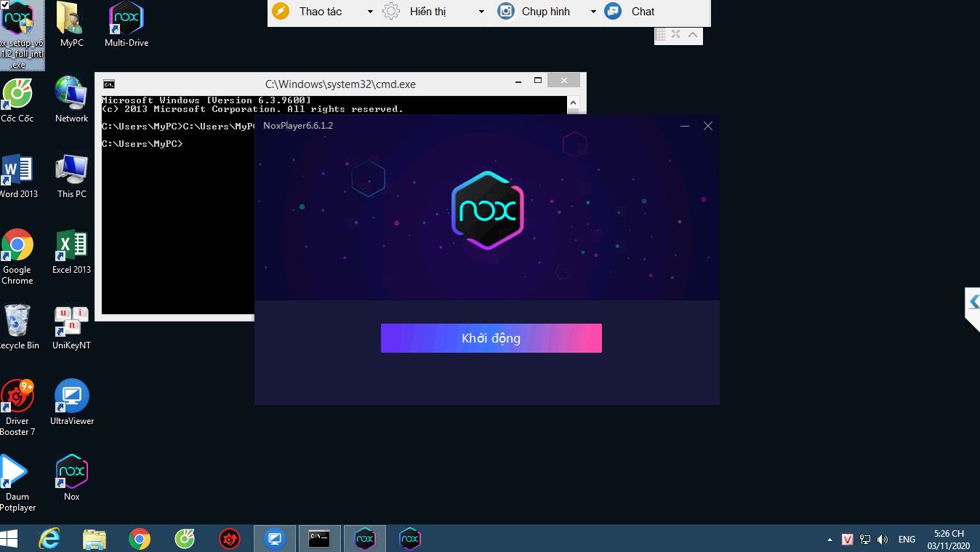Click the grid icon under the remote toolbar

661,34
